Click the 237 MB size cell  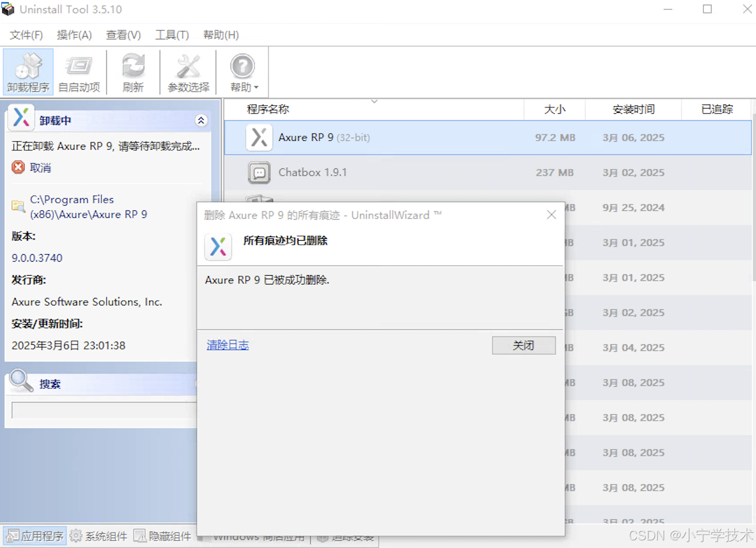(554, 172)
